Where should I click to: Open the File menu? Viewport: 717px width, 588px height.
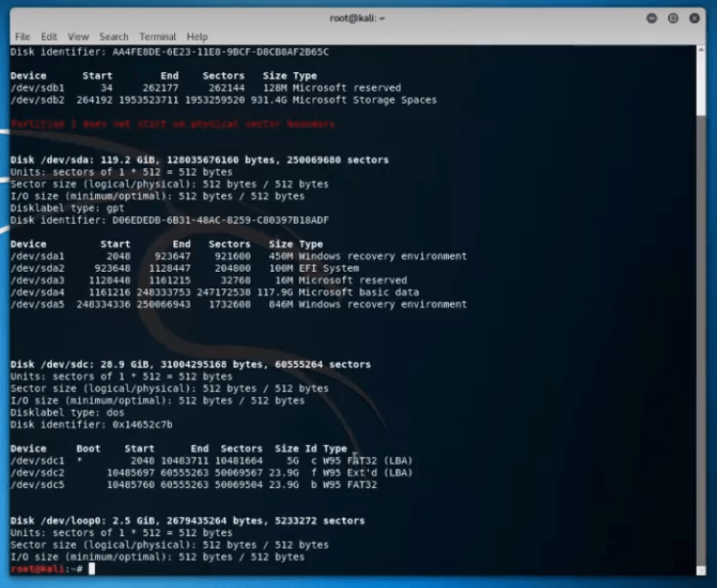(x=22, y=37)
